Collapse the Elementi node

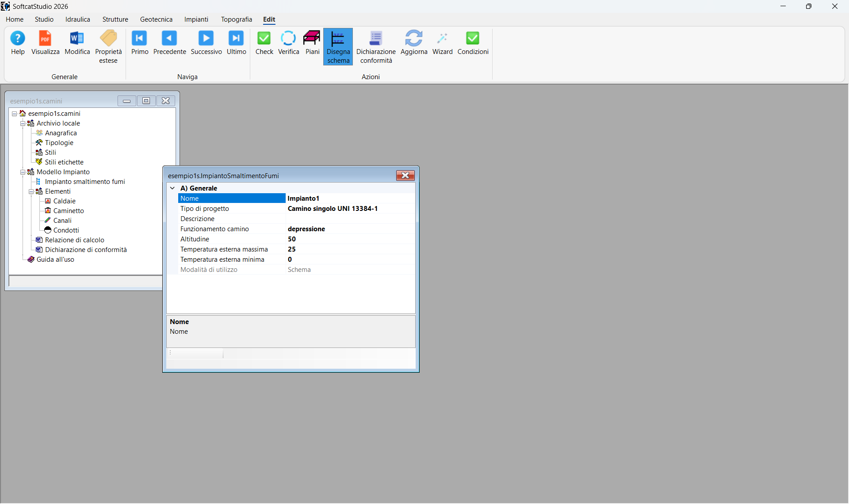31,191
